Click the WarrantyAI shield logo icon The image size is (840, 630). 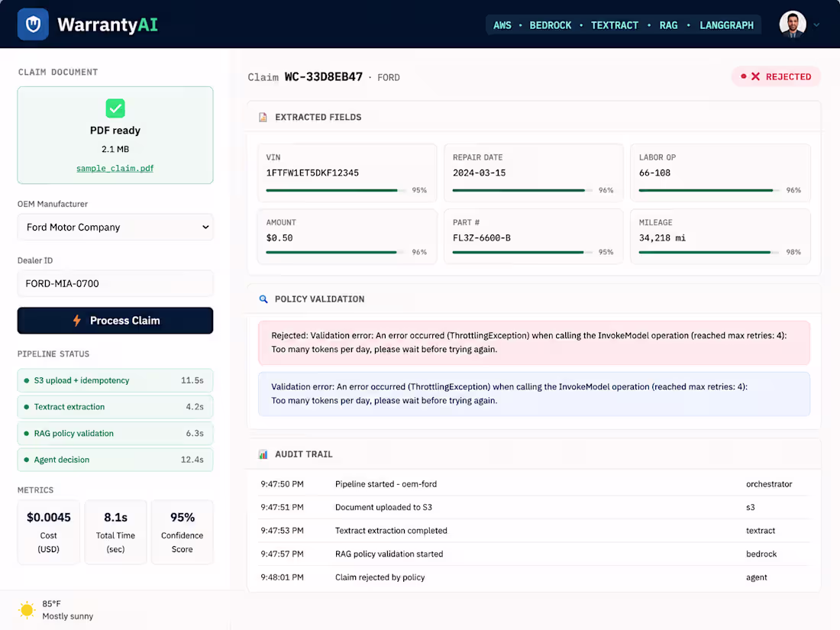coord(33,24)
